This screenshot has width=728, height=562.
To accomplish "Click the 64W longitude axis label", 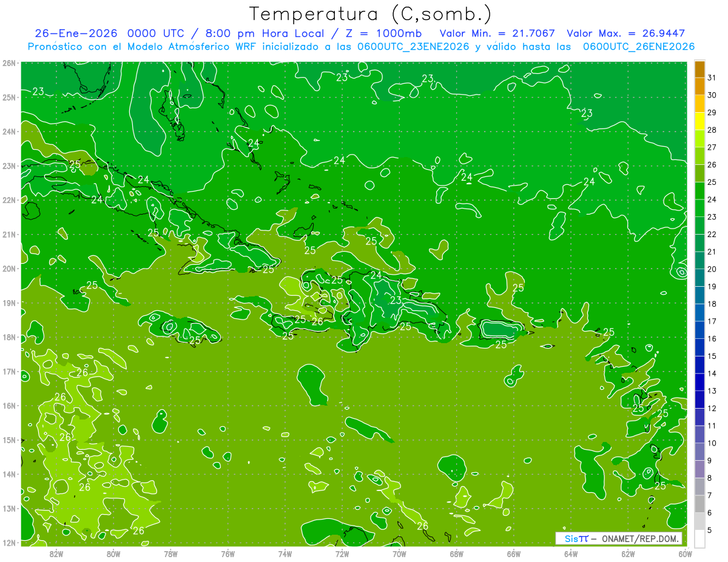I will point(571,554).
